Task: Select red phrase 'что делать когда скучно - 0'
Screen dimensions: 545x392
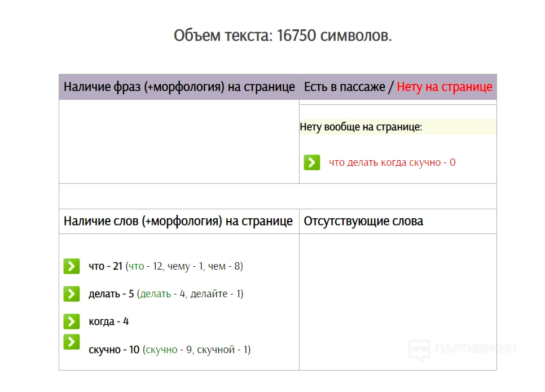Action: coord(392,162)
